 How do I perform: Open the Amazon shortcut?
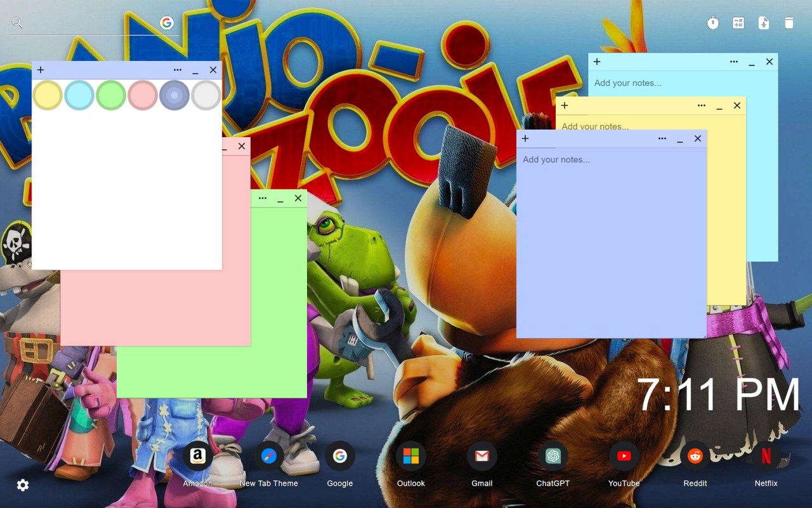point(198,456)
